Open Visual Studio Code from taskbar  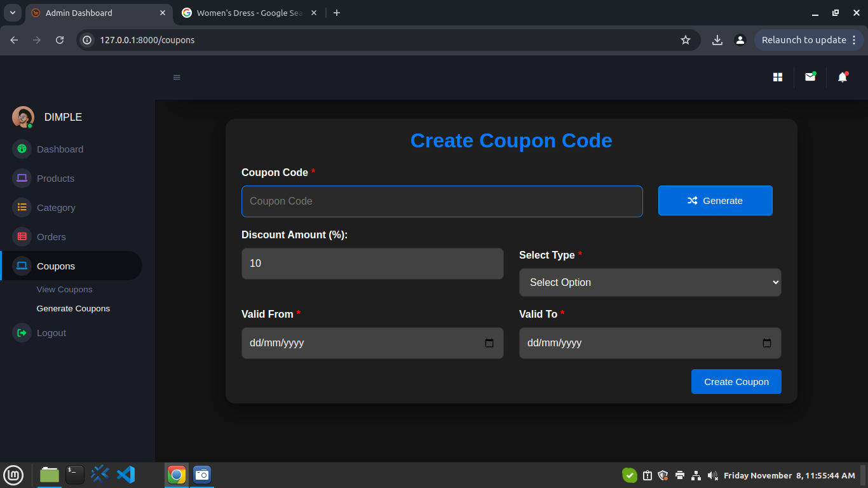pyautogui.click(x=126, y=474)
